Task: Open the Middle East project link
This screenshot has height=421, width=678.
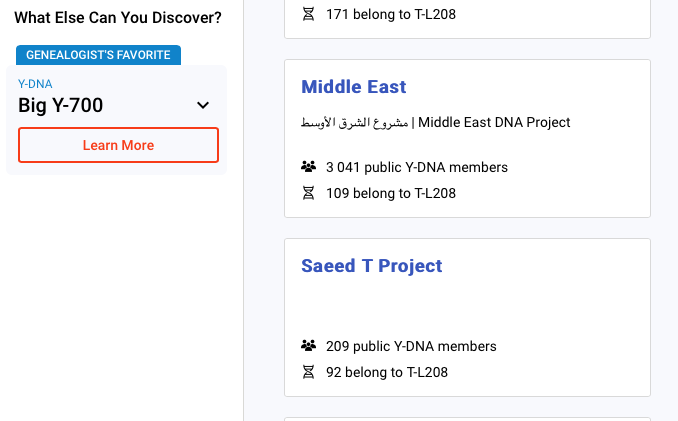Action: (353, 87)
